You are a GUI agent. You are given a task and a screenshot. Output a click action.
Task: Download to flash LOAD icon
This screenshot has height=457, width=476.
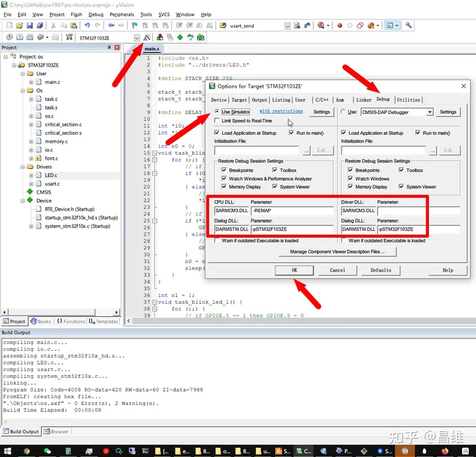69,37
